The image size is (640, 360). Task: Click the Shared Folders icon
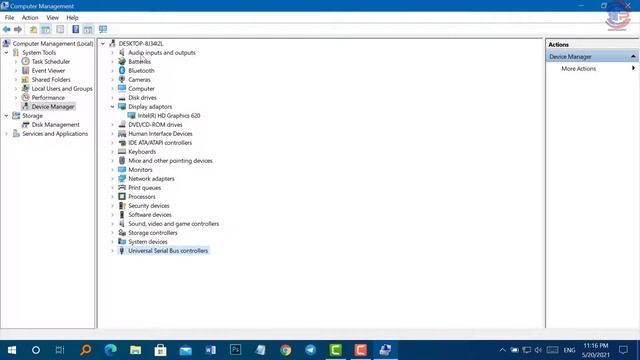click(25, 79)
